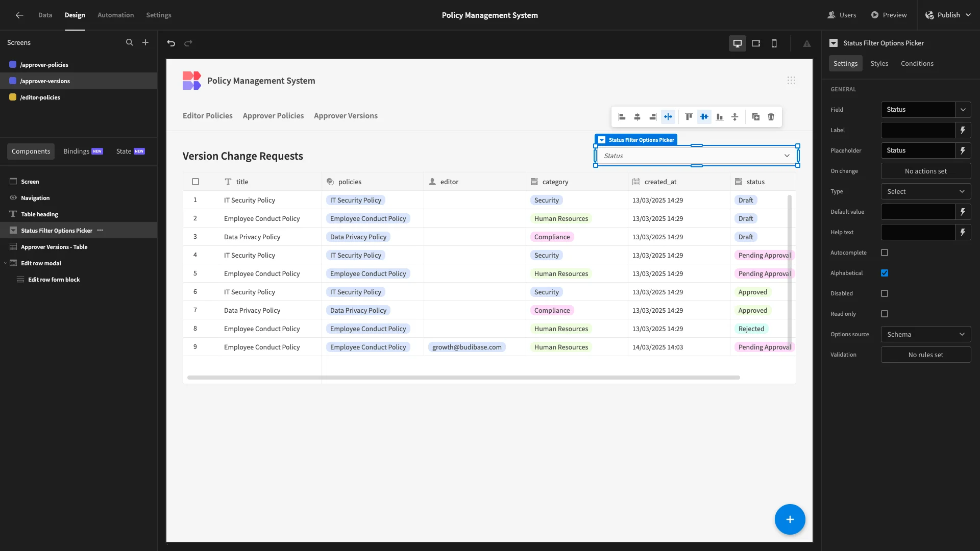
Task: Click the Preview button
Action: (x=889, y=15)
